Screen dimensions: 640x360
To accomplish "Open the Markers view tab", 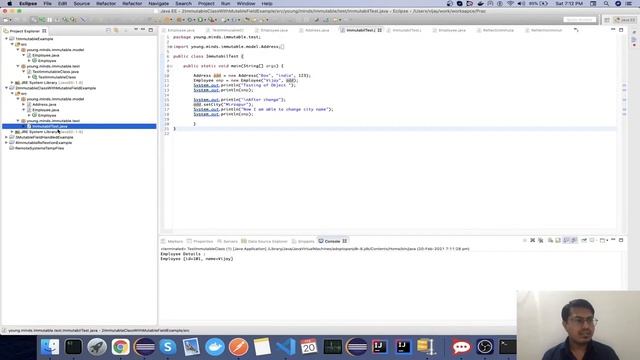I will [172, 241].
